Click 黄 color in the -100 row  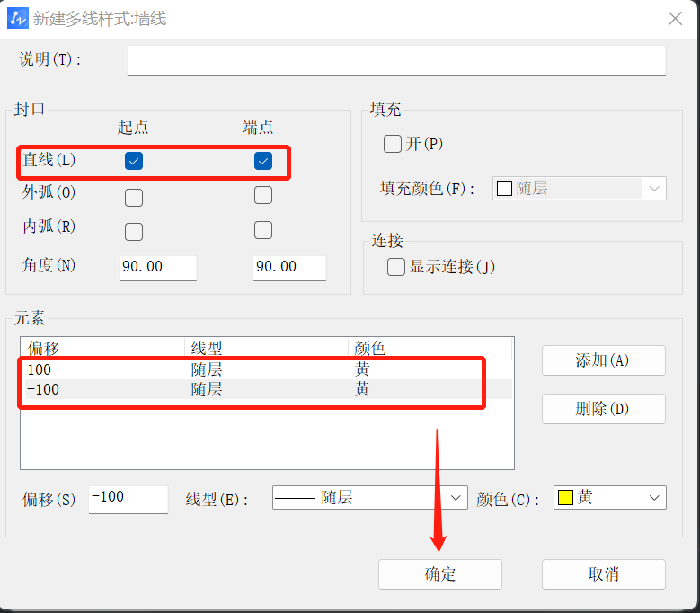pos(362,389)
